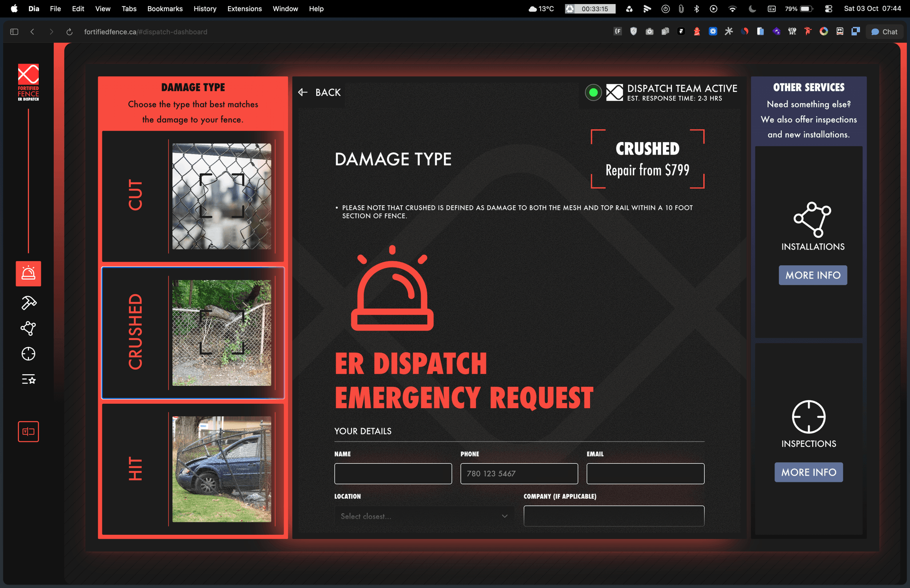Click MORE INFO under Installations
Image resolution: width=910 pixels, height=588 pixels.
(813, 275)
